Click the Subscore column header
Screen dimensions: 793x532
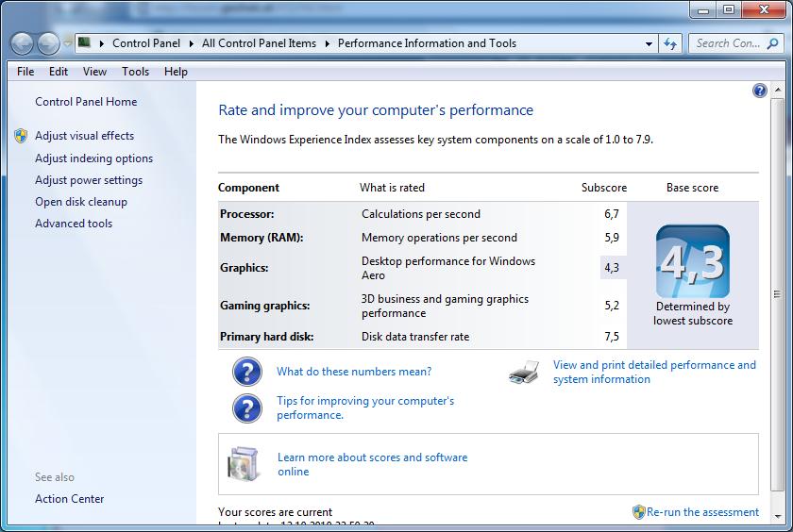[604, 188]
